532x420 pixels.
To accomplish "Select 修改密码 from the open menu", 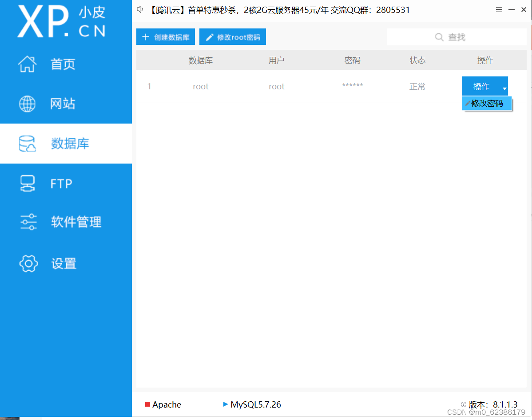I will 487,103.
